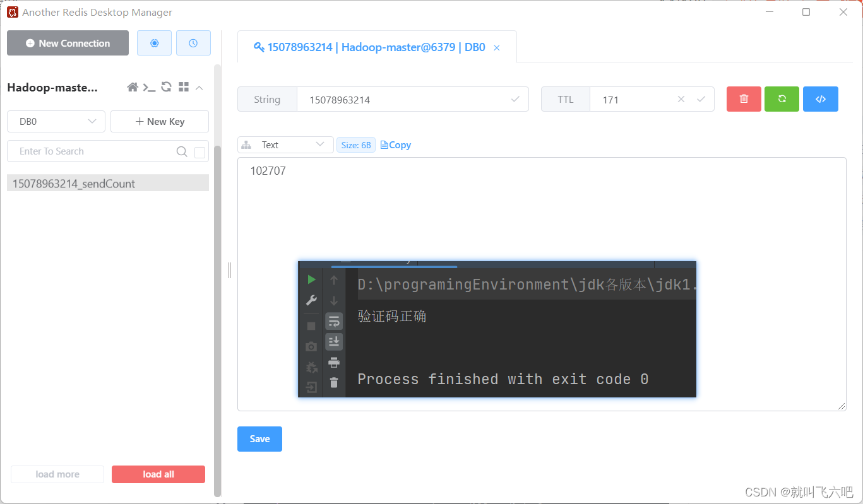This screenshot has width=863, height=504.
Task: Click the camera dump threads icon
Action: [311, 346]
